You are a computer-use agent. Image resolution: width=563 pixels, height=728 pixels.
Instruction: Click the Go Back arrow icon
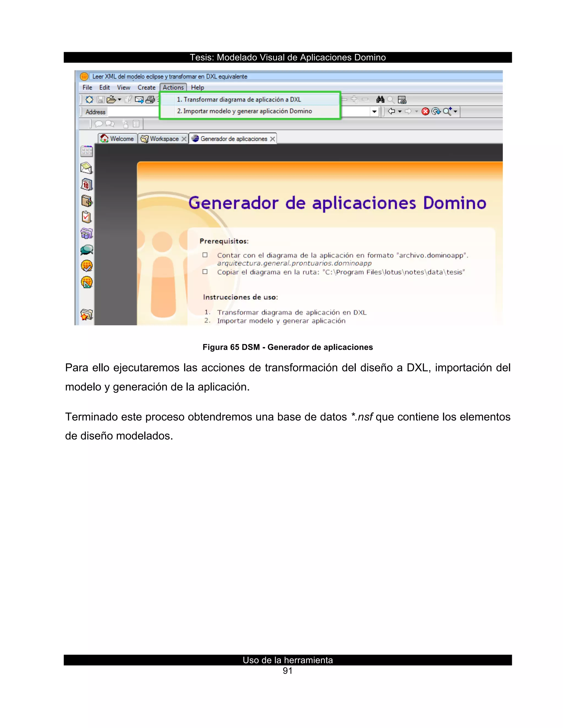coord(391,111)
